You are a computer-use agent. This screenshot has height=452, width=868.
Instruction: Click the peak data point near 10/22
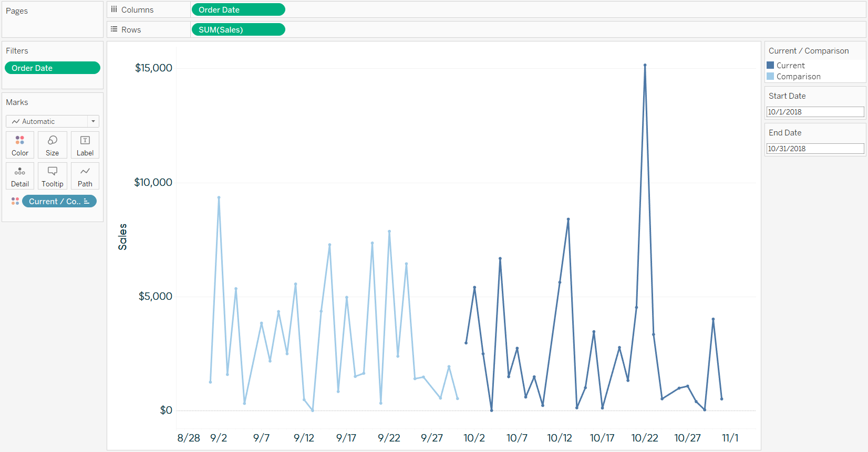[x=645, y=65]
